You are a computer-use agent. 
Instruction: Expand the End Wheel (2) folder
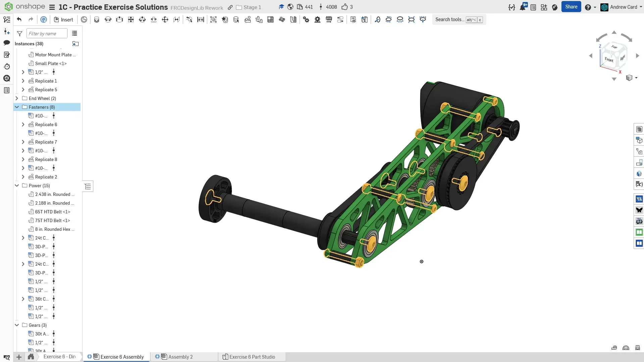tap(17, 98)
